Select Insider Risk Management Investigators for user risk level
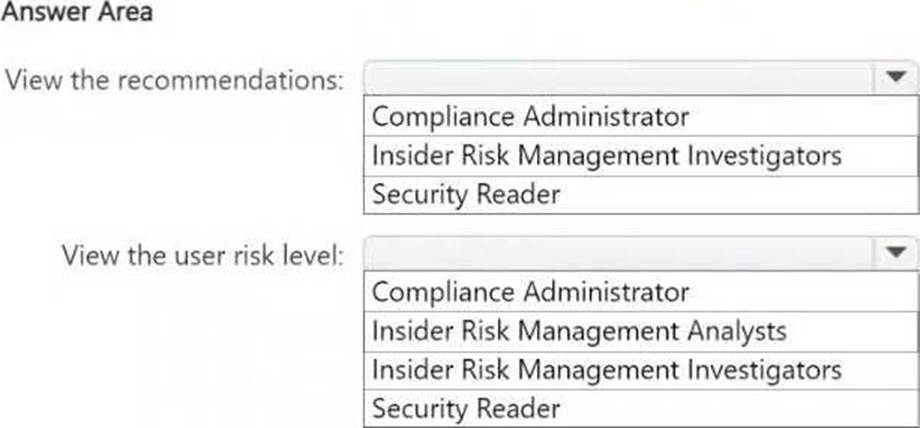Screen dimensions: 920x428 pos(606,370)
